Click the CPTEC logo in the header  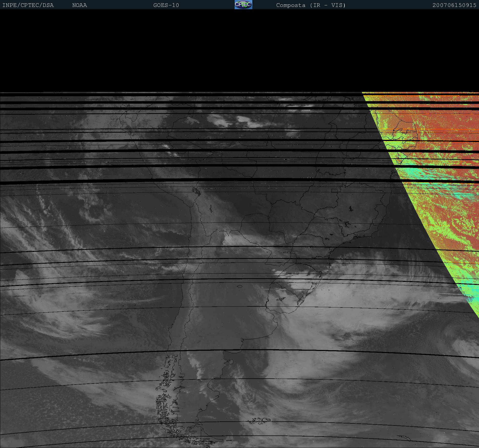[x=243, y=5]
